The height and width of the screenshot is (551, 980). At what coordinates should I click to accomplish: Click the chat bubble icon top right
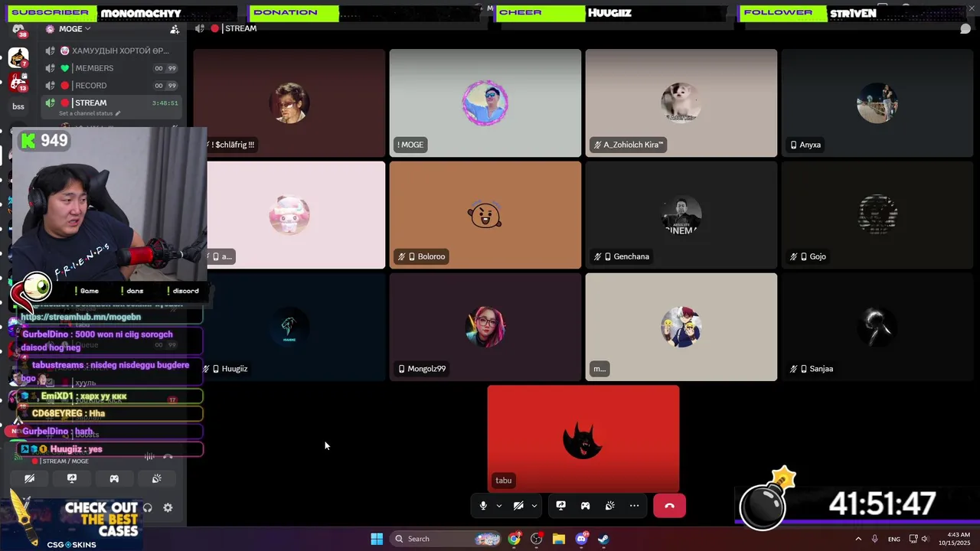(965, 29)
